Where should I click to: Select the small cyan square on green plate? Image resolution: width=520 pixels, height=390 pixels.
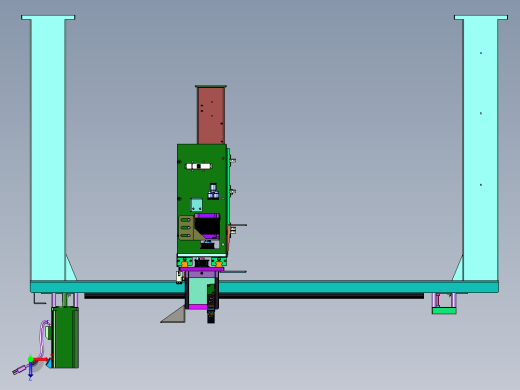click(196, 205)
